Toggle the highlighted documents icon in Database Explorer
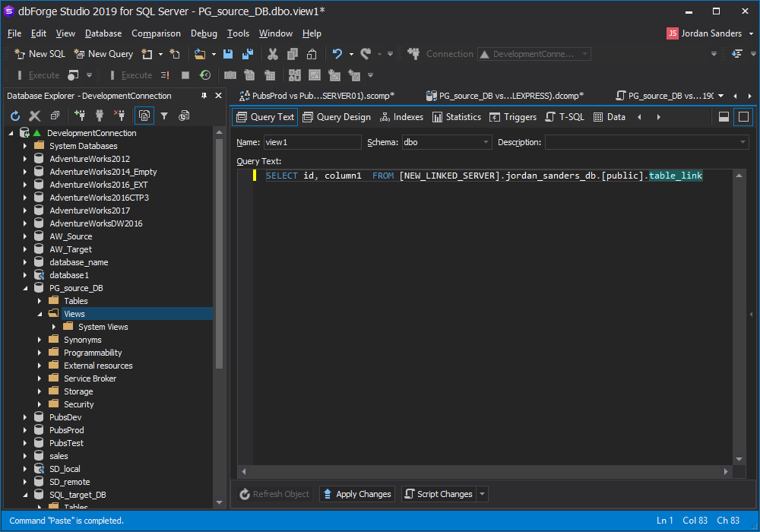 coord(144,116)
